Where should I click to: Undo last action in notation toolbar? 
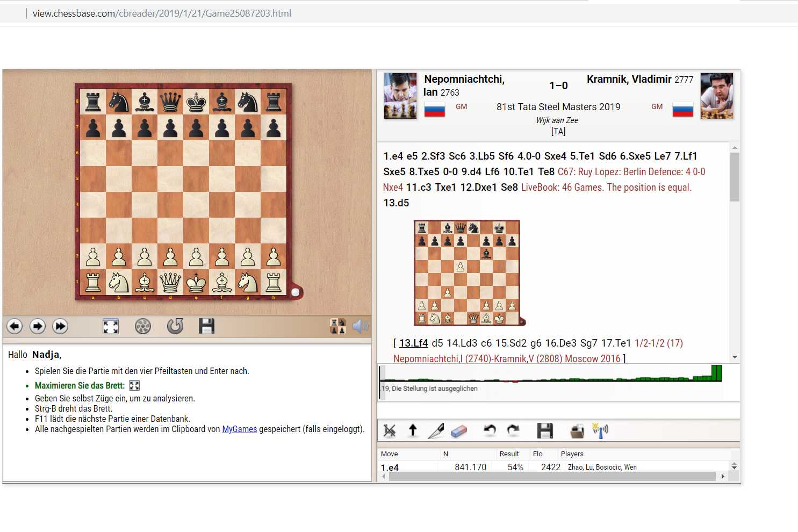(x=489, y=430)
